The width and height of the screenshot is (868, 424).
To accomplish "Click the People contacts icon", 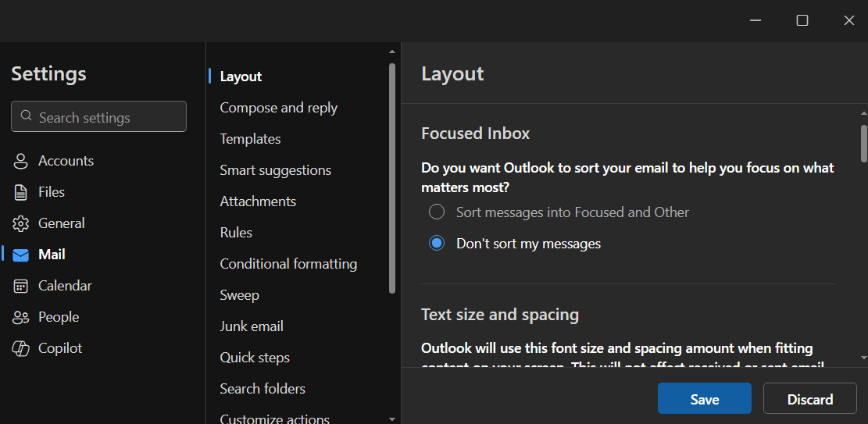I will (20, 317).
